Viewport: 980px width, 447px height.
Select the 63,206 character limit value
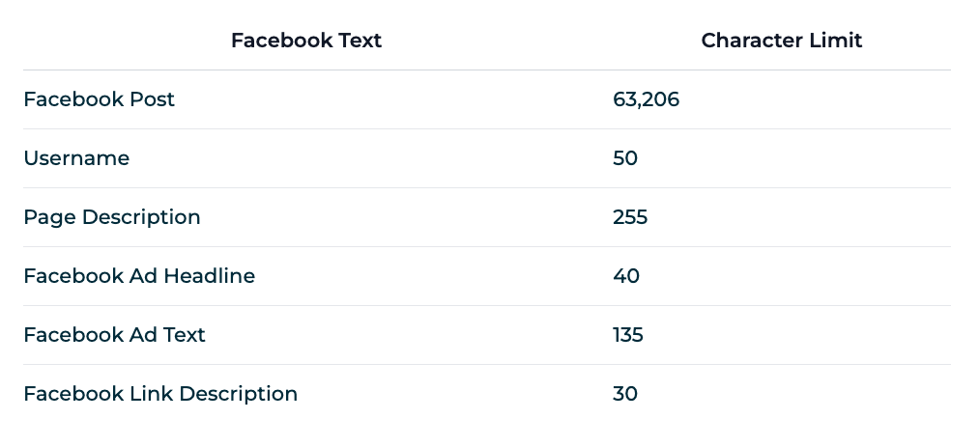click(x=646, y=99)
